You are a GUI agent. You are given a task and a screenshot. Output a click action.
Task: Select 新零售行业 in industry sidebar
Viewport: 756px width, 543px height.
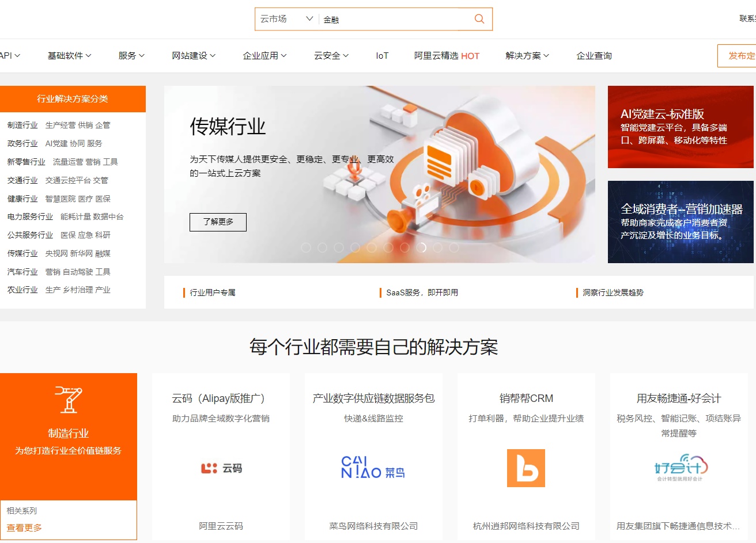26,162
